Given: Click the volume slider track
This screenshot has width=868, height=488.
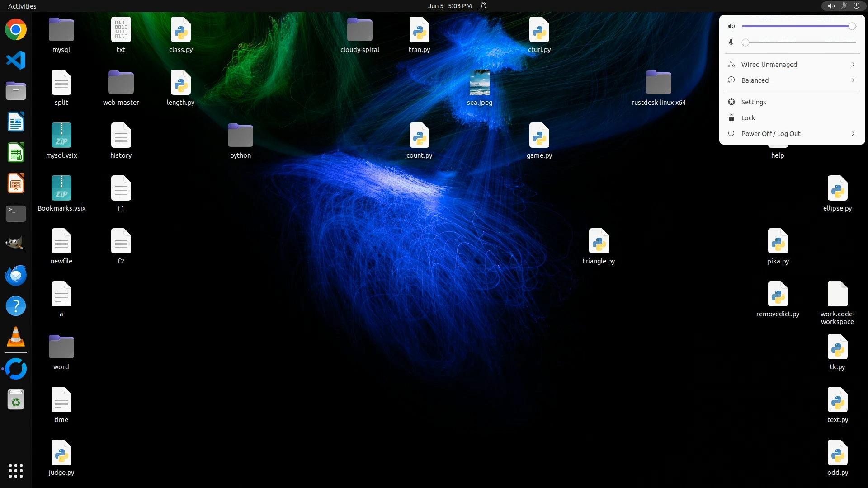Looking at the screenshot, I should 796,26.
